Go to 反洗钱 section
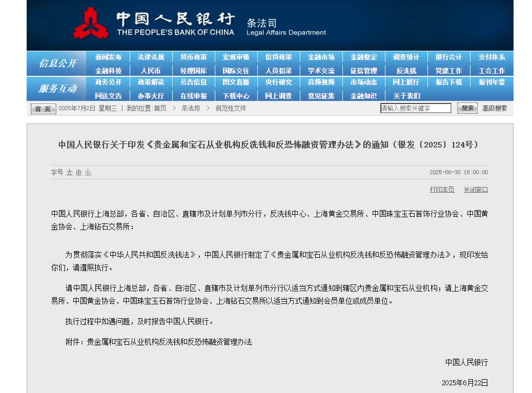 click(x=406, y=71)
